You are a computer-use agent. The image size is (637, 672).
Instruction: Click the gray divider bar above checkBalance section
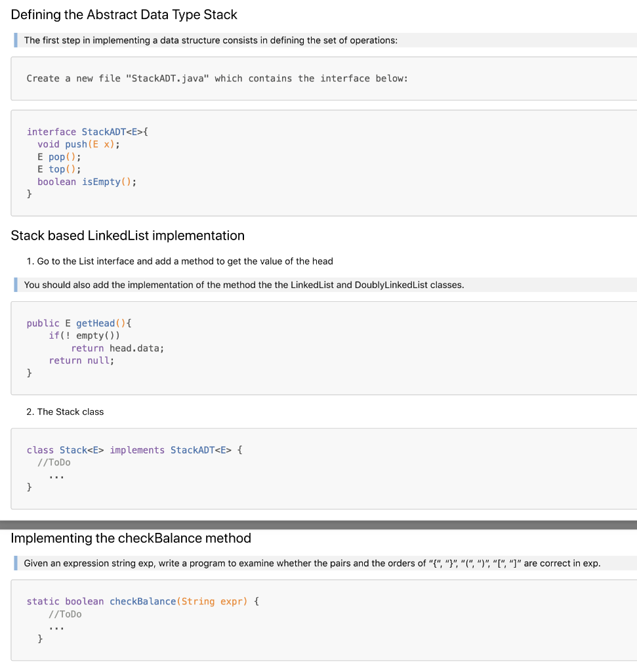tap(318, 524)
